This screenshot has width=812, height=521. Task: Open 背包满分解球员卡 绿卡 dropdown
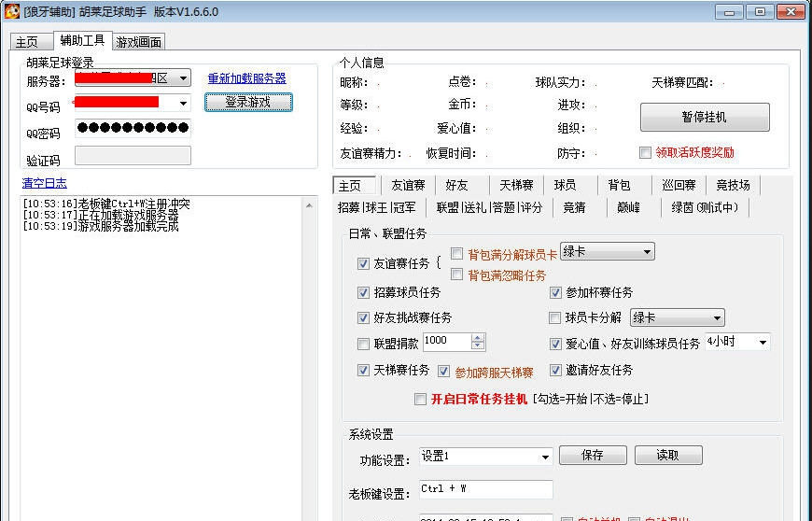coord(608,252)
